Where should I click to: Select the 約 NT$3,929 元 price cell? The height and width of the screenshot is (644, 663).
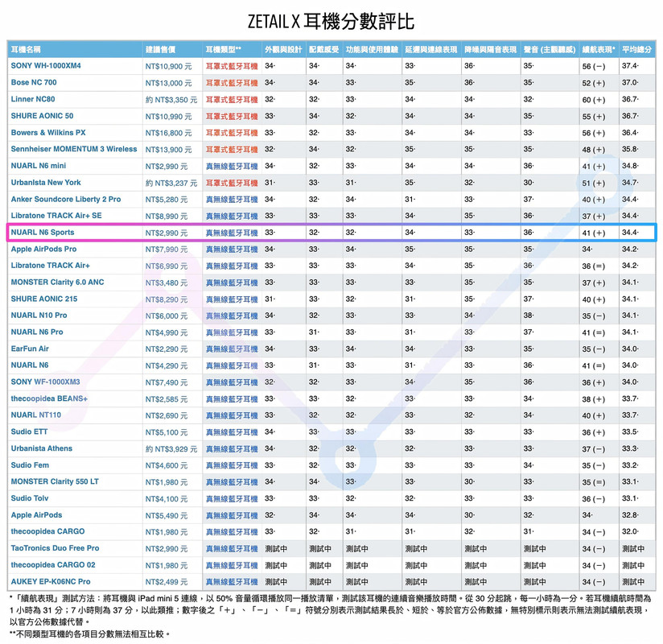pos(171,449)
